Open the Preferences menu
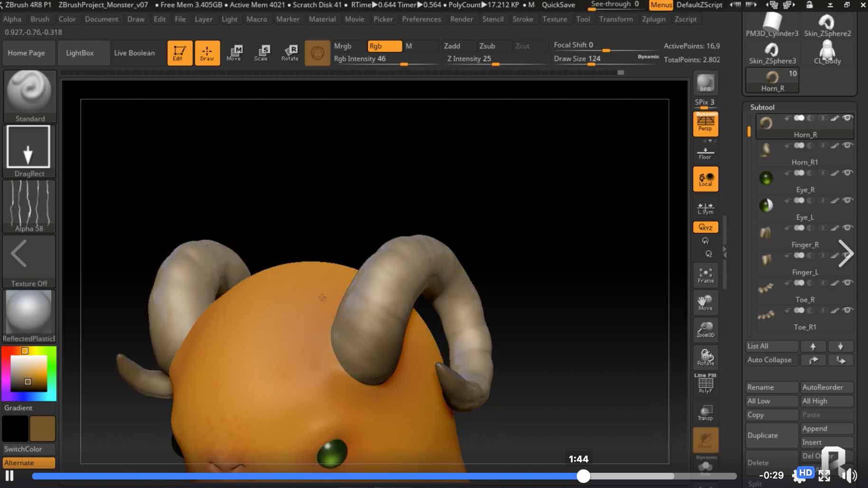Image resolution: width=868 pixels, height=488 pixels. (x=421, y=19)
